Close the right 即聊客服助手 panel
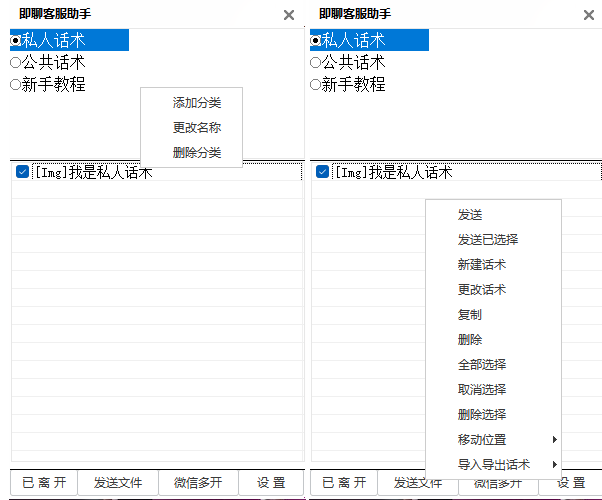 pyautogui.click(x=589, y=15)
